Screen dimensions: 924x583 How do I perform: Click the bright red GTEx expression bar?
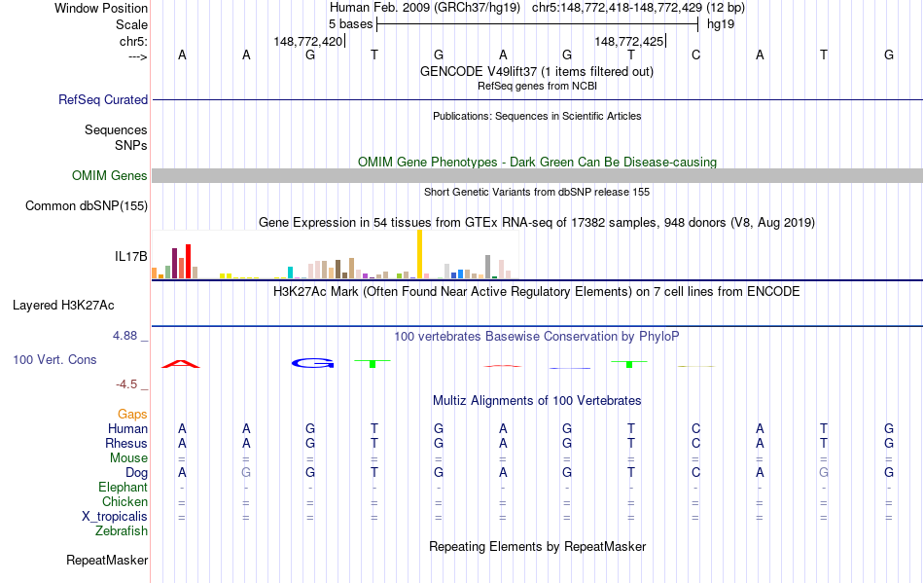(x=188, y=261)
